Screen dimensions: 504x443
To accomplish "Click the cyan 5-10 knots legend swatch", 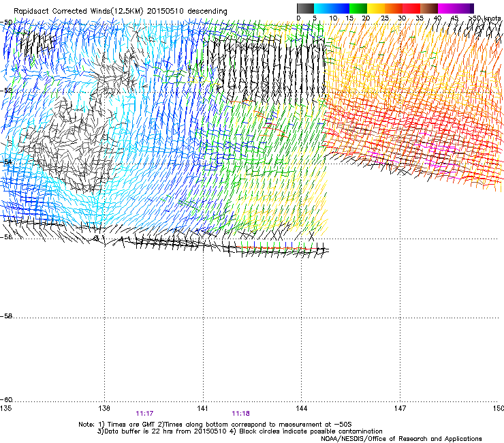I will pyautogui.click(x=323, y=8).
